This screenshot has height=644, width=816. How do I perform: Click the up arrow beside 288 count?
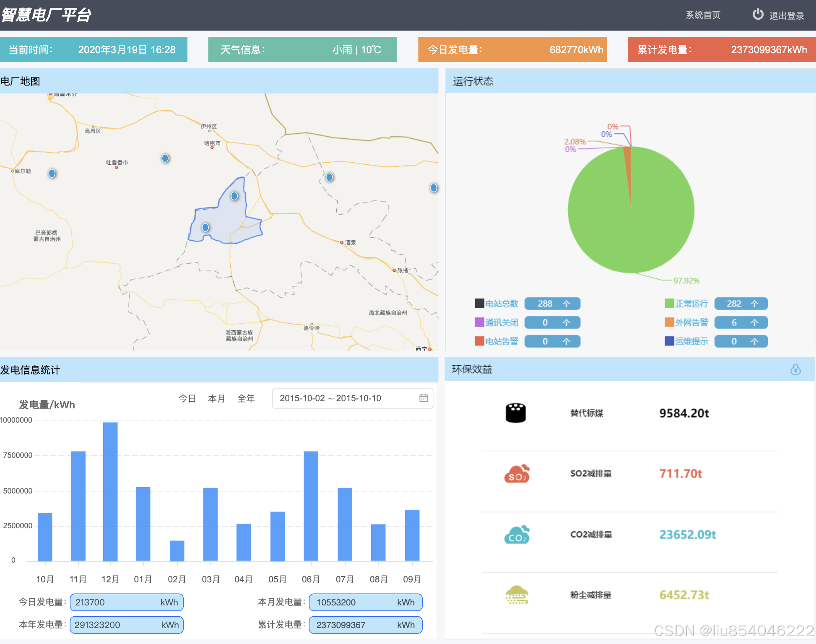[567, 304]
